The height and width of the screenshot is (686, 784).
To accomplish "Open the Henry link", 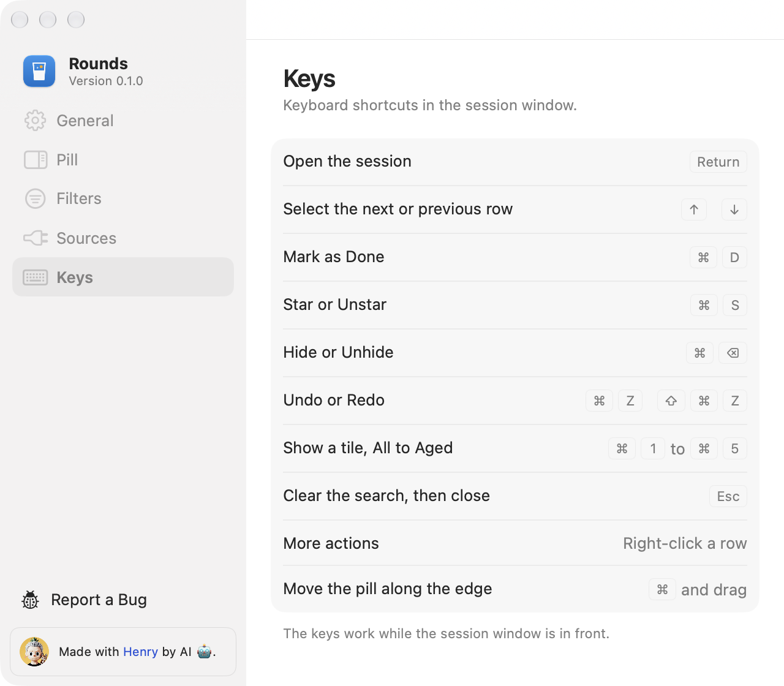I will click(140, 652).
